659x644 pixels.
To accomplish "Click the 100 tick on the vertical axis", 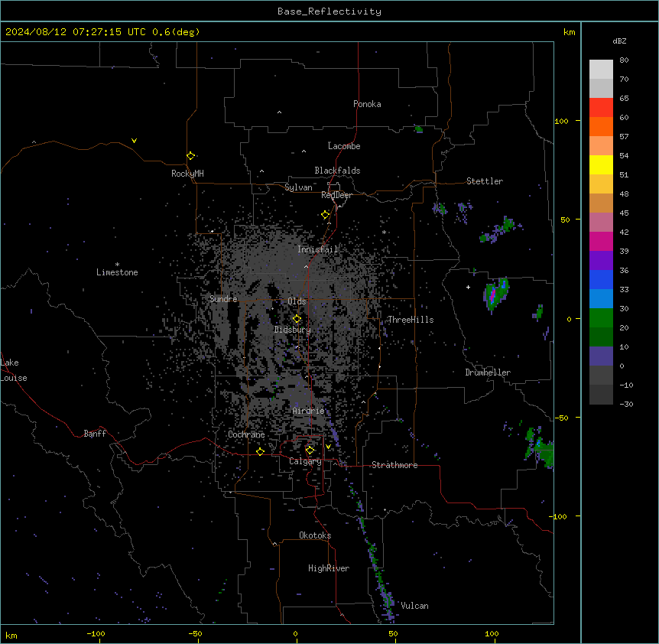I will click(561, 121).
